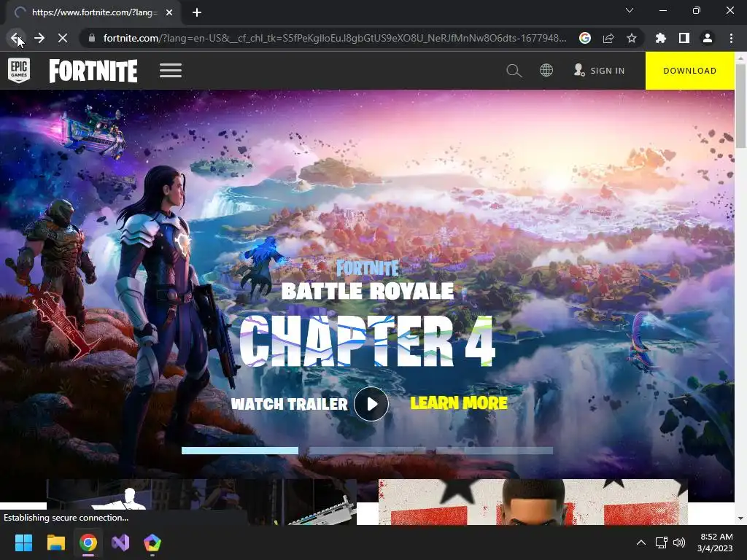747x560 pixels.
Task: Open the Extensions puzzle icon
Action: pos(660,38)
